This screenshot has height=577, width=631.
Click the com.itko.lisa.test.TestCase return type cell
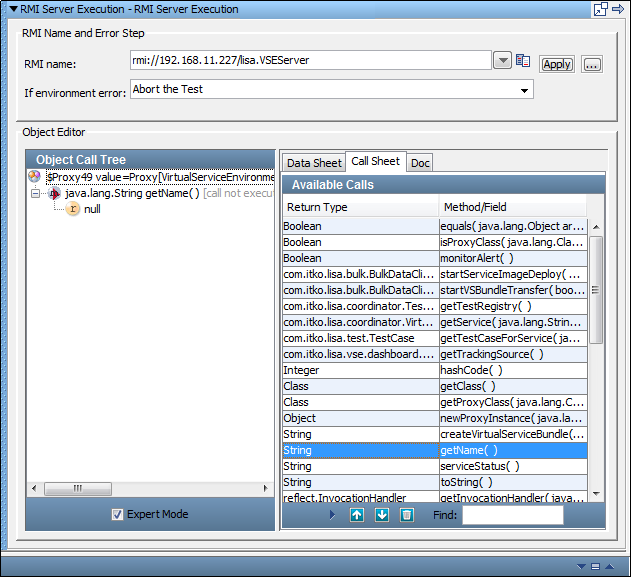pos(361,338)
